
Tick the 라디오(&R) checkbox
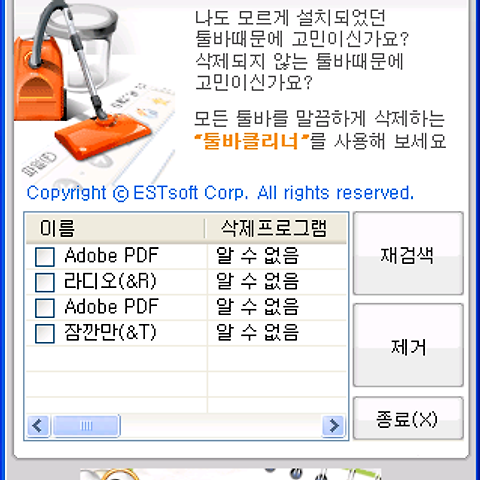point(45,282)
